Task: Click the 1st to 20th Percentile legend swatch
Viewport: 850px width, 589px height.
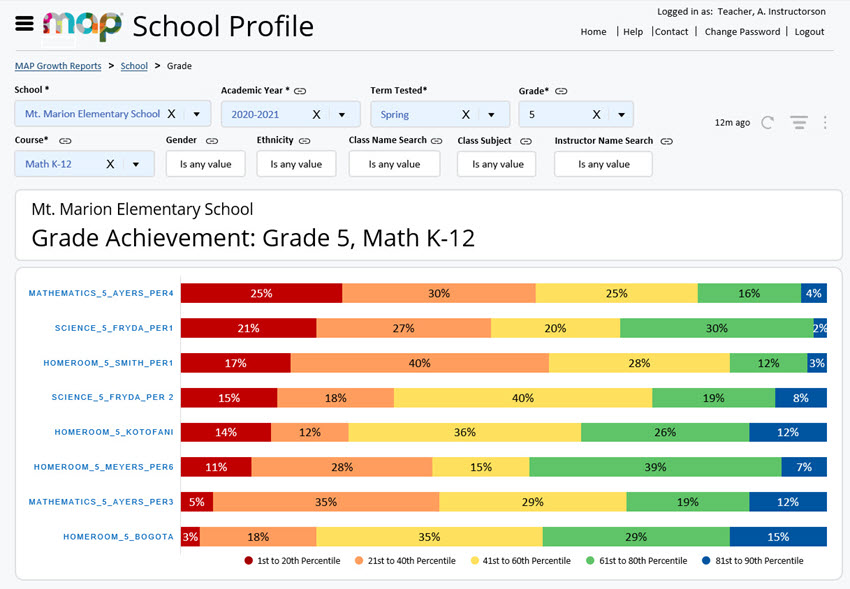Action: point(247,560)
